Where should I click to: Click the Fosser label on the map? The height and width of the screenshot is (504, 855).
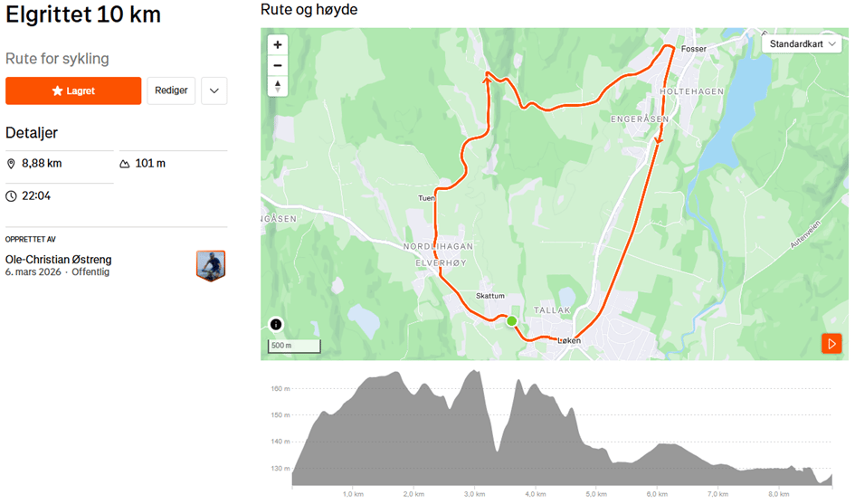694,49
